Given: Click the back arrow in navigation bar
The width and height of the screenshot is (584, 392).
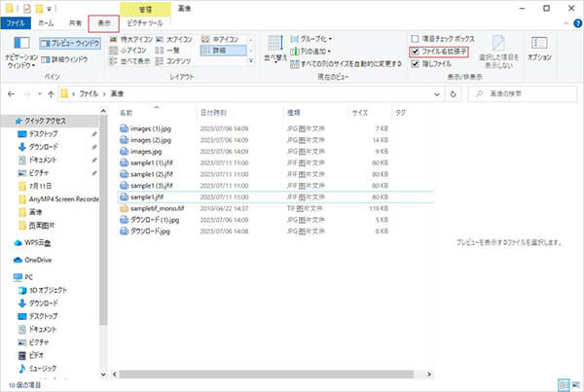Looking at the screenshot, I should pos(13,94).
